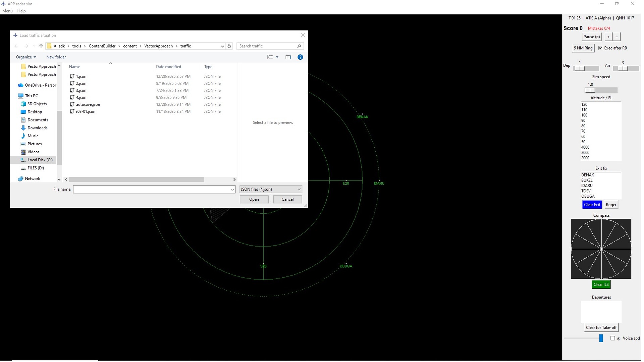This screenshot has width=644, height=362.
Task: Click the search magnifier icon
Action: click(299, 46)
